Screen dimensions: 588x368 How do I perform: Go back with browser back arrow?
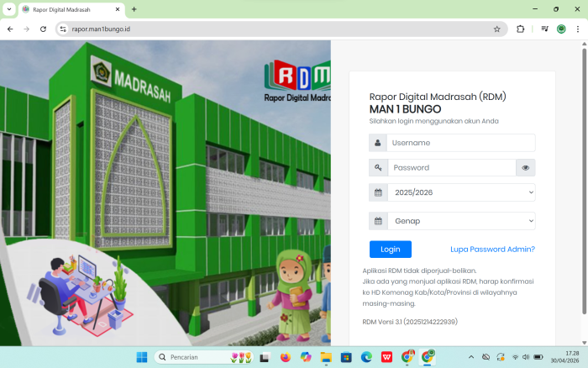coord(10,29)
